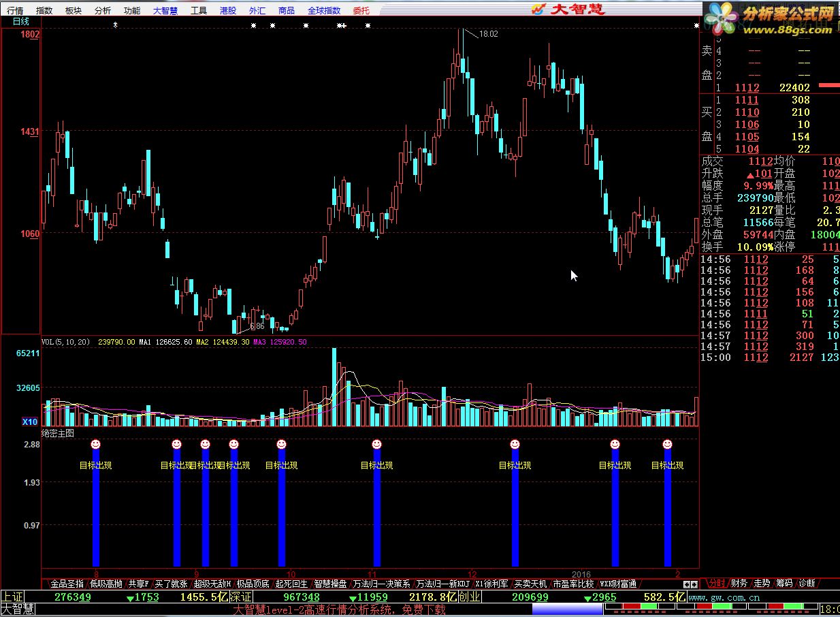The height and width of the screenshot is (617, 840).
Task: Switch to the X1徐利军 indicator tab
Action: 492,584
